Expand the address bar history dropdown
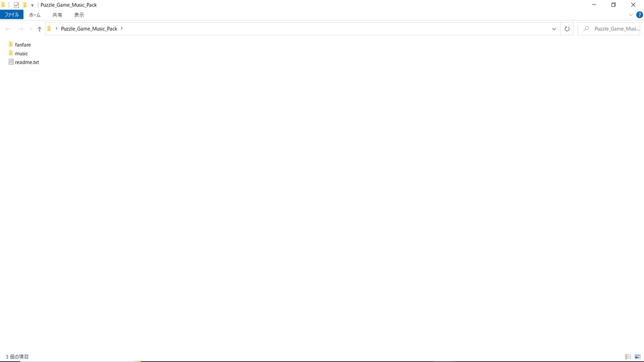The image size is (644, 362). (x=553, y=29)
